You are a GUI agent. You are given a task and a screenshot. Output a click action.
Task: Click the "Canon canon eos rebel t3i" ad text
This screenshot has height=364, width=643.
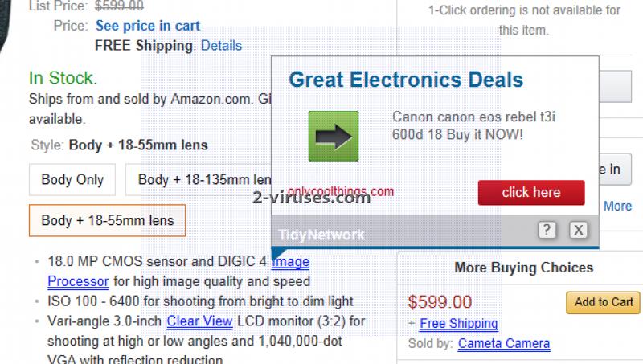pos(473,117)
